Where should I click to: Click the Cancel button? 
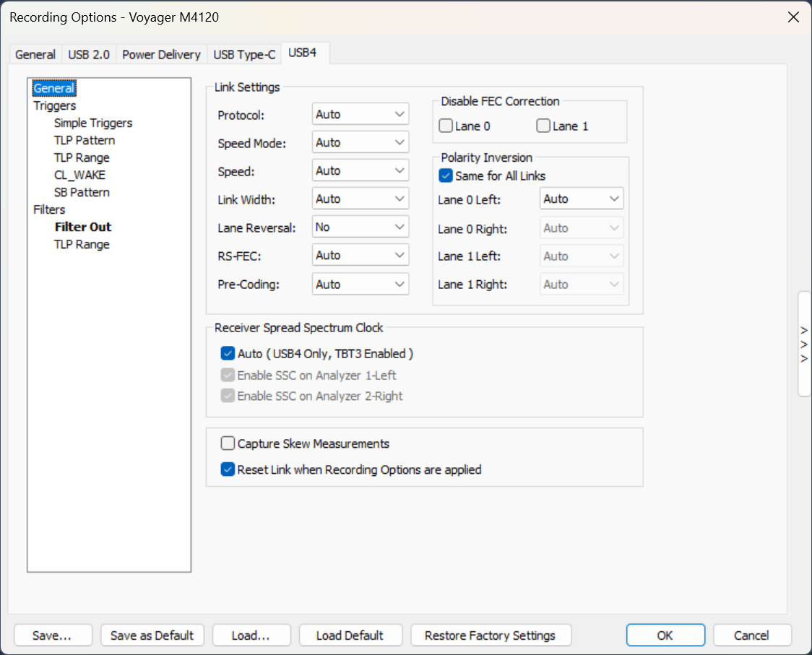[752, 636]
